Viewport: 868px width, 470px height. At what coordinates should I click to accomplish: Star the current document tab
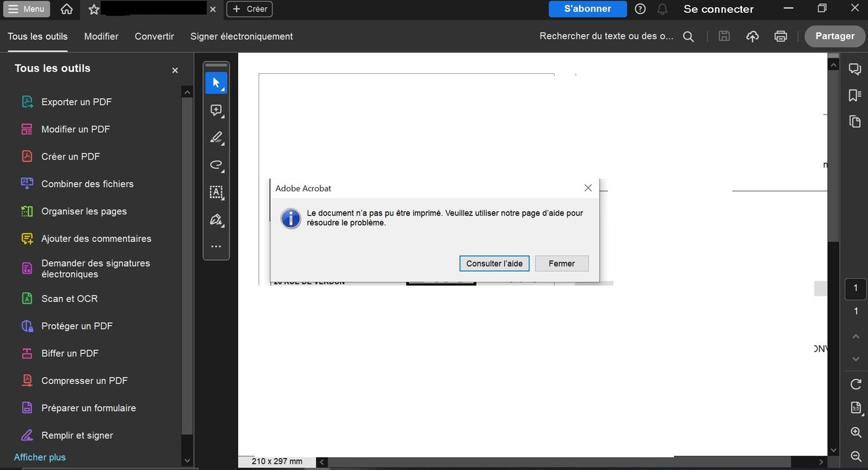click(x=94, y=9)
